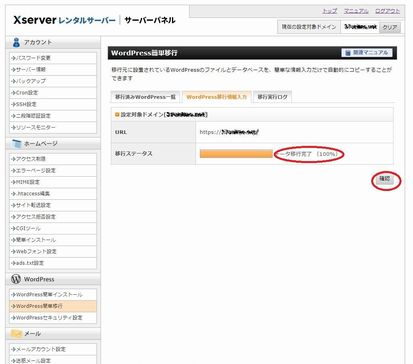Open CGIツール in sidebar

pyautogui.click(x=53, y=228)
